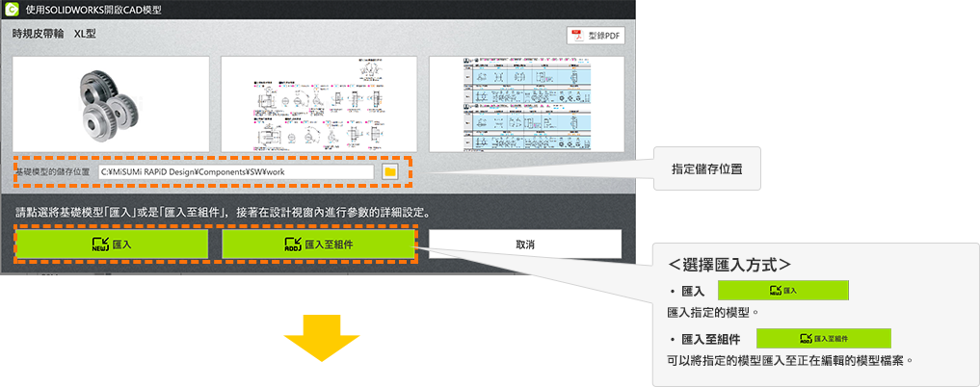Open the middle dimension drawing thumbnail
980x387 pixels.
click(x=319, y=104)
